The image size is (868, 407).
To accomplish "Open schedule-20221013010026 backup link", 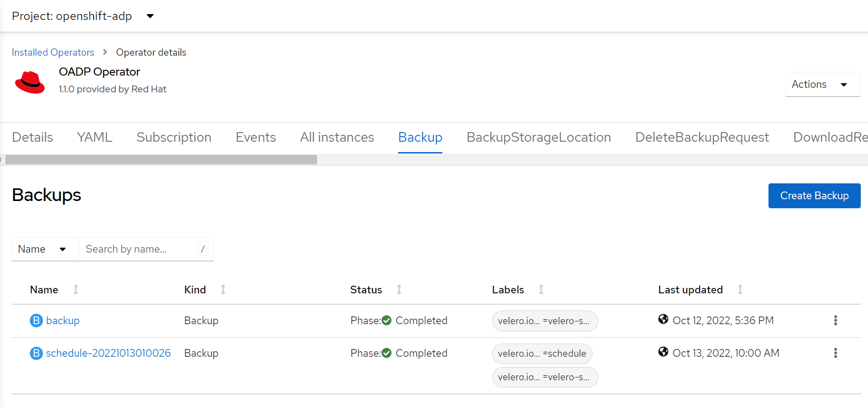I will [109, 353].
